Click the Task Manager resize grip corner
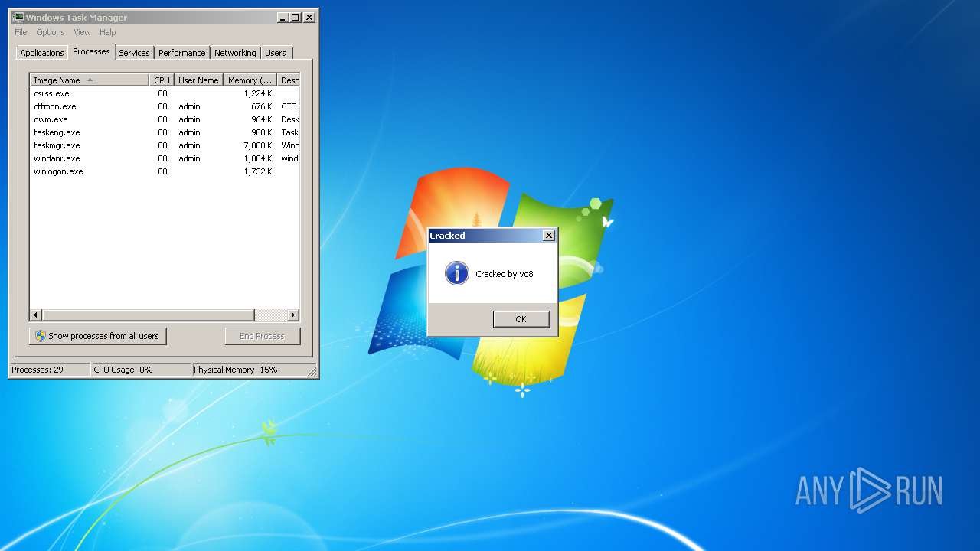 coord(312,372)
